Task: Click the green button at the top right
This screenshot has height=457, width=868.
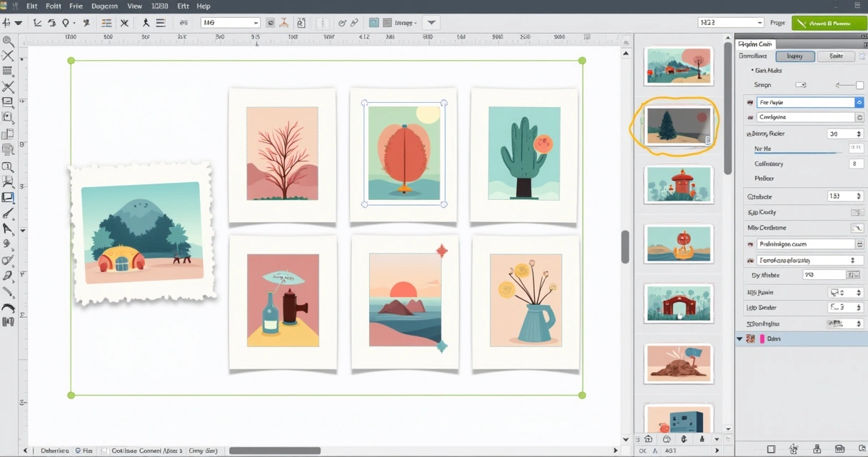Action: pos(829,23)
